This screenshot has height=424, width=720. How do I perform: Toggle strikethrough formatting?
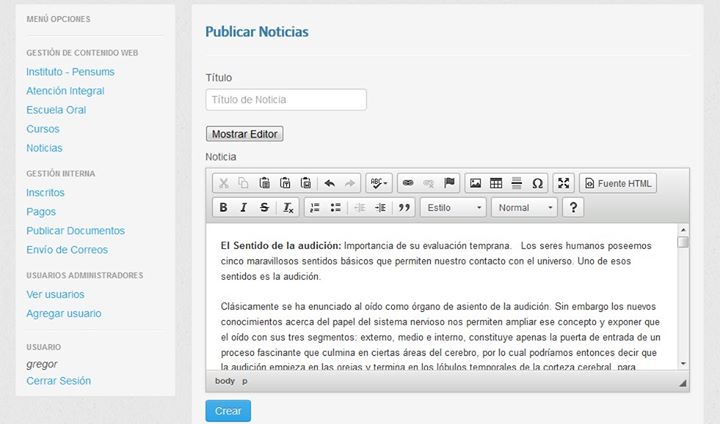point(264,208)
